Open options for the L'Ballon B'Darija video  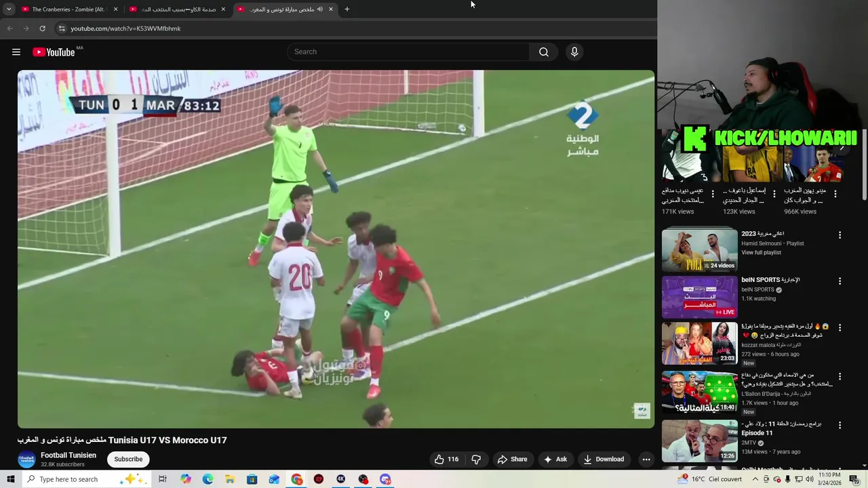point(840,376)
